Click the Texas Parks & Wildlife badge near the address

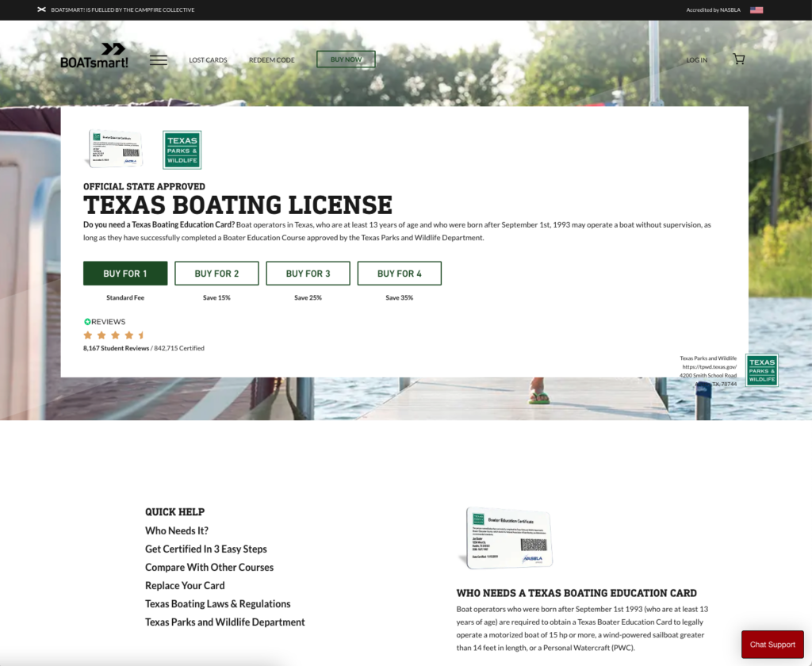pyautogui.click(x=761, y=370)
